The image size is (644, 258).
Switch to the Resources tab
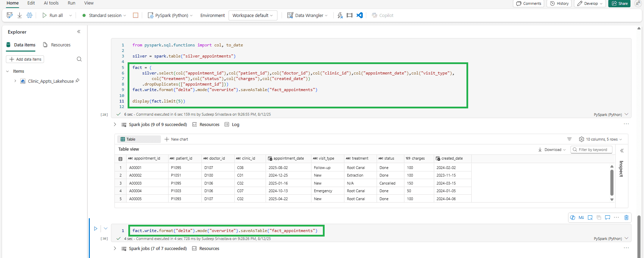pyautogui.click(x=57, y=45)
